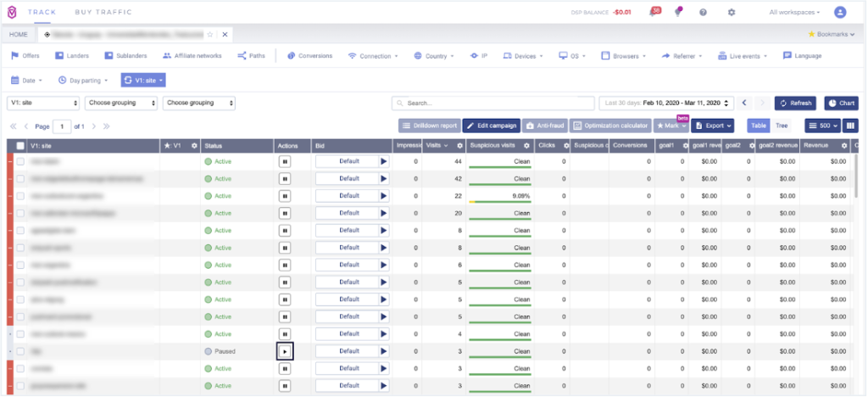The width and height of the screenshot is (868, 397).
Task: Check the first row's checkbox
Action: [20, 161]
